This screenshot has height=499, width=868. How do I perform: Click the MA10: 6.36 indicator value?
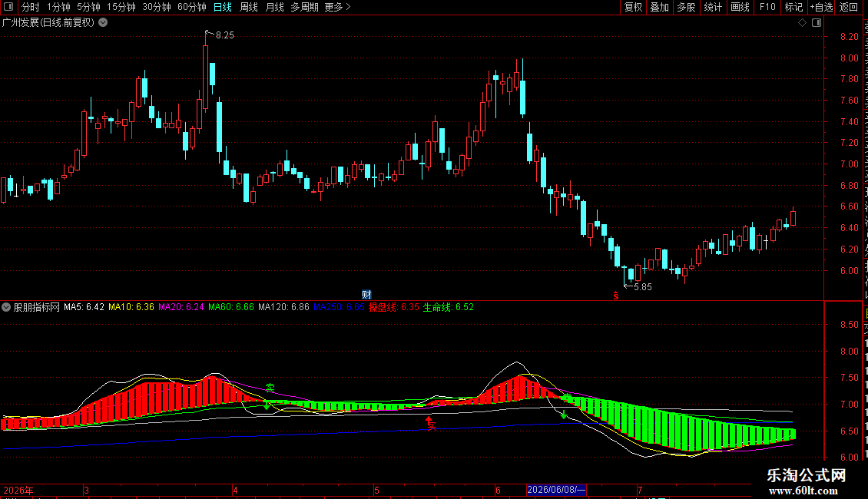click(x=131, y=307)
